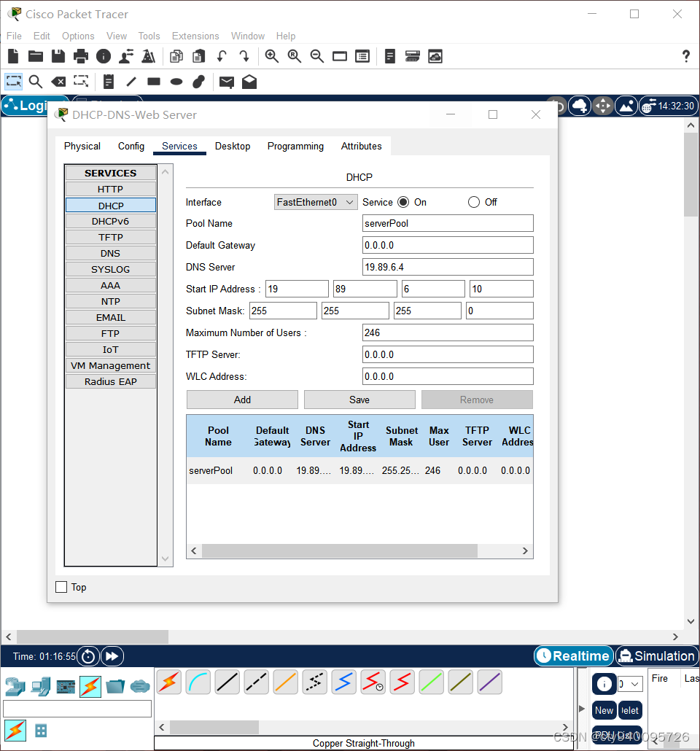Click the help question mark icon
This screenshot has width=700, height=751.
tap(686, 57)
